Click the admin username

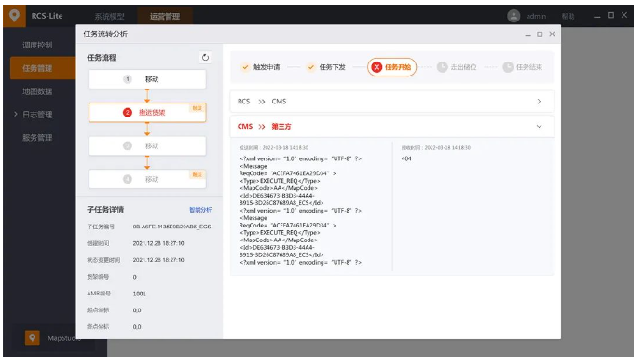click(536, 17)
